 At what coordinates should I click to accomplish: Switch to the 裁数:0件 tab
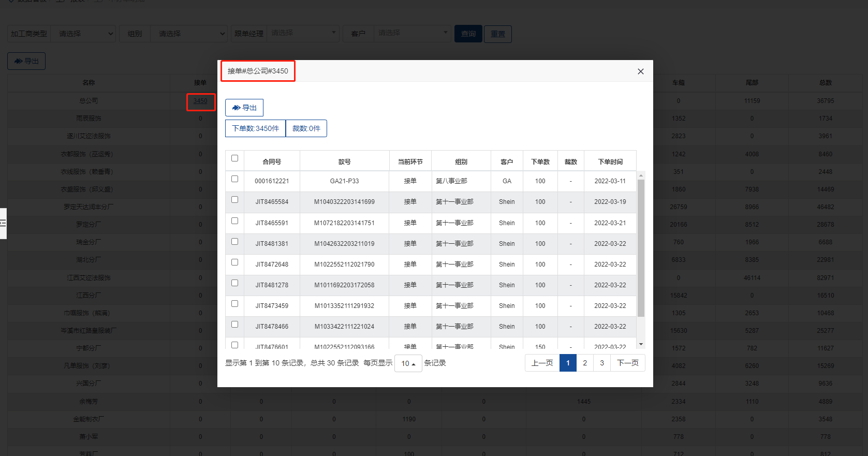(x=306, y=128)
